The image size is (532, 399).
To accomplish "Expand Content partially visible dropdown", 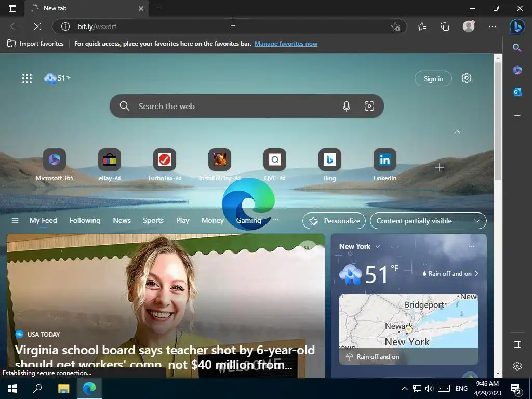I will 428,221.
